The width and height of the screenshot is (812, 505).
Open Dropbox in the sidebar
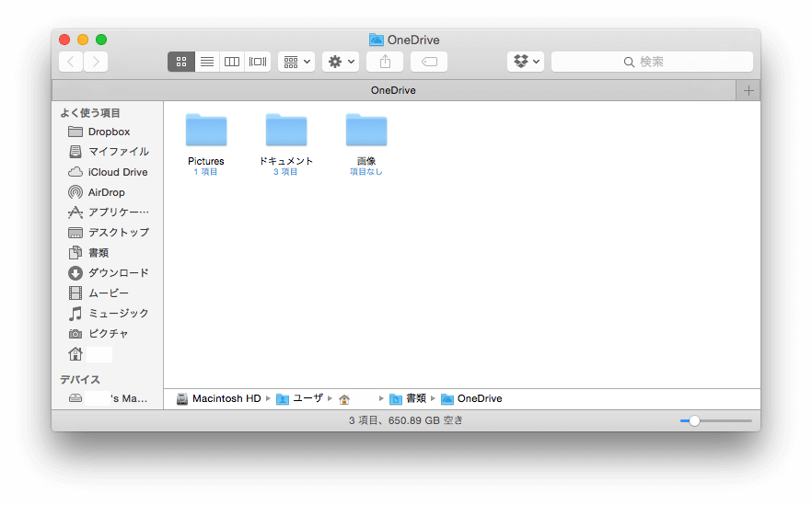point(109,132)
